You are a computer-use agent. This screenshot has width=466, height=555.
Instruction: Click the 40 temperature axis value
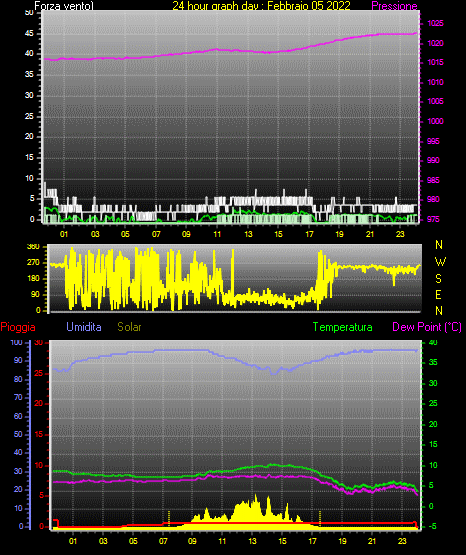pyautogui.click(x=433, y=342)
